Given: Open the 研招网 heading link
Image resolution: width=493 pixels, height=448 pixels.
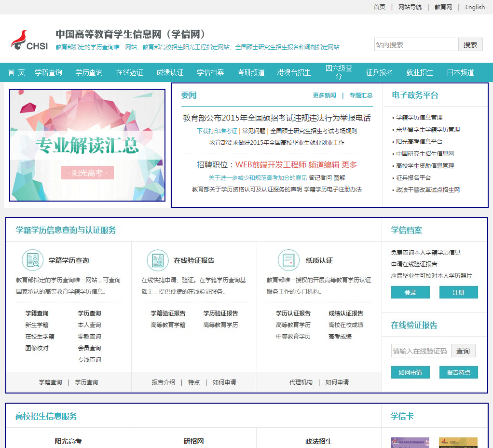Looking at the screenshot, I should (194, 441).
